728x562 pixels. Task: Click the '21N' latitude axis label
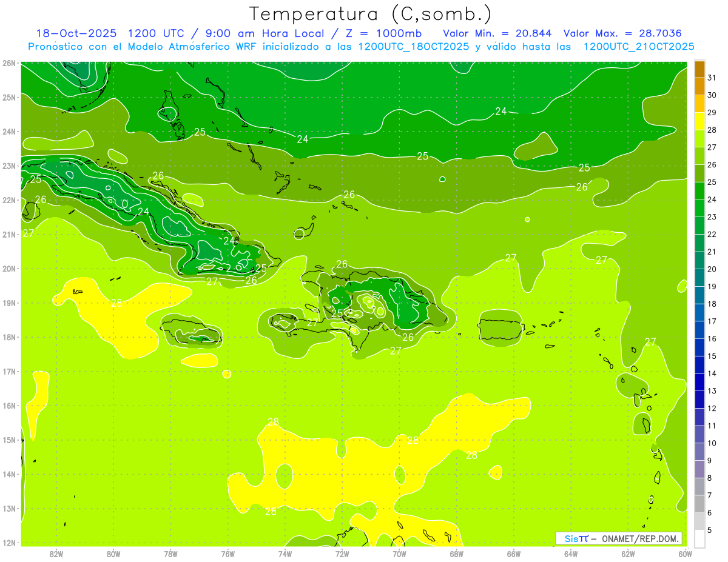pyautogui.click(x=9, y=234)
